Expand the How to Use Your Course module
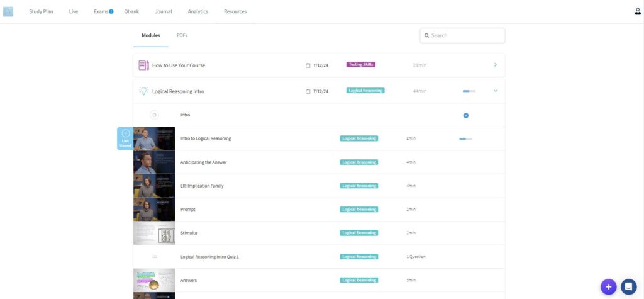 tap(495, 65)
